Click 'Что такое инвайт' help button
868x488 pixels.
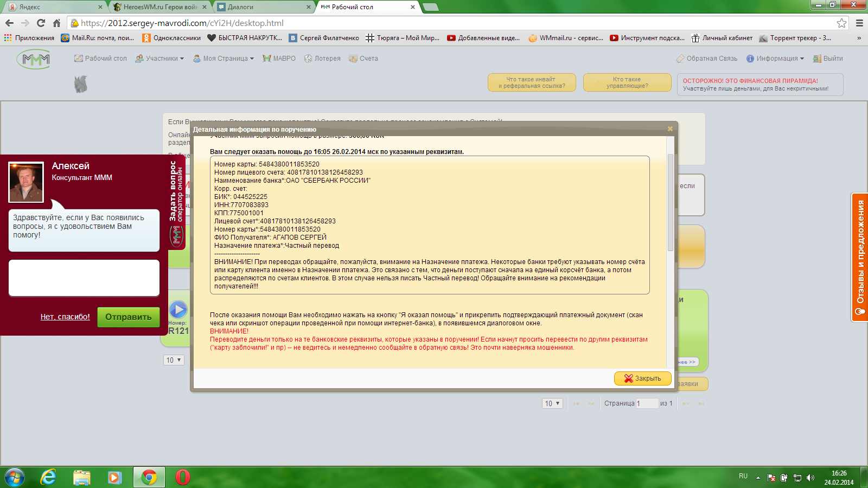coord(532,82)
